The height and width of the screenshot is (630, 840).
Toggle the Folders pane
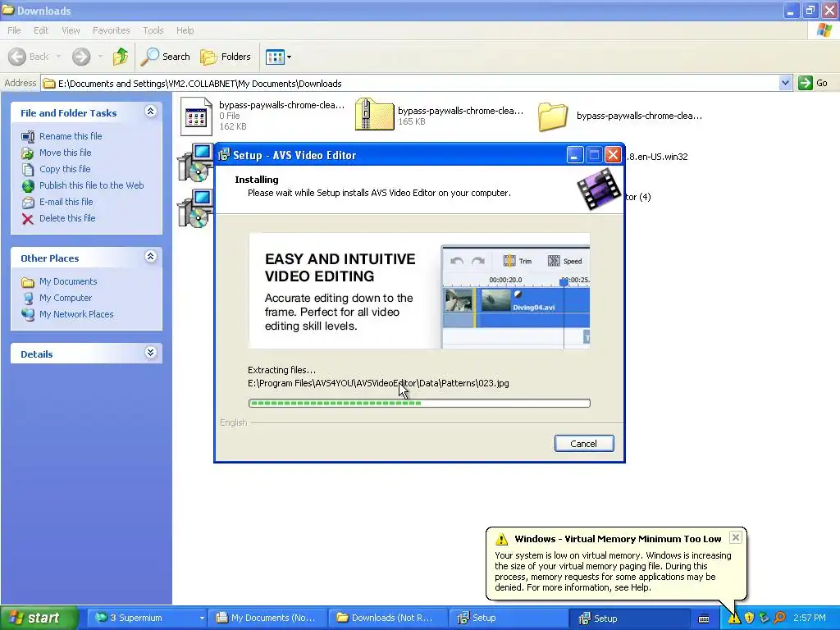pos(225,57)
